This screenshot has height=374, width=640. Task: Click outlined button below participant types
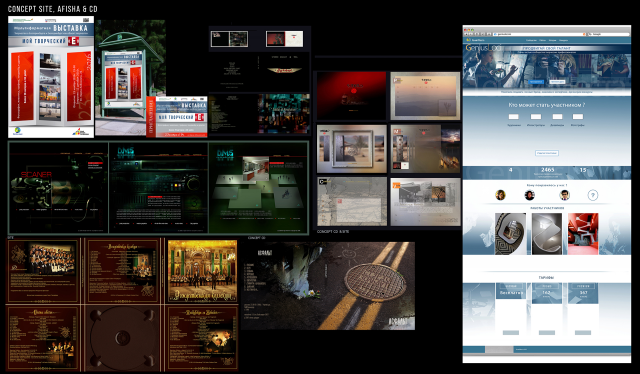point(547,153)
